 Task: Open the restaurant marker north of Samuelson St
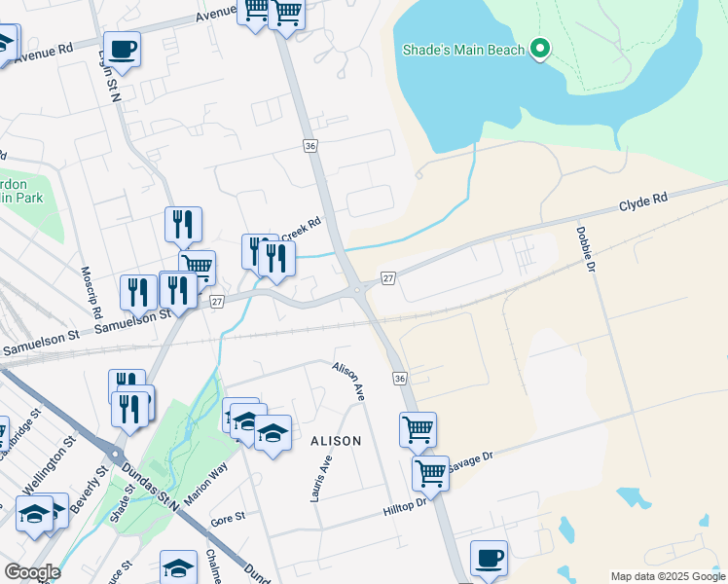click(x=183, y=225)
